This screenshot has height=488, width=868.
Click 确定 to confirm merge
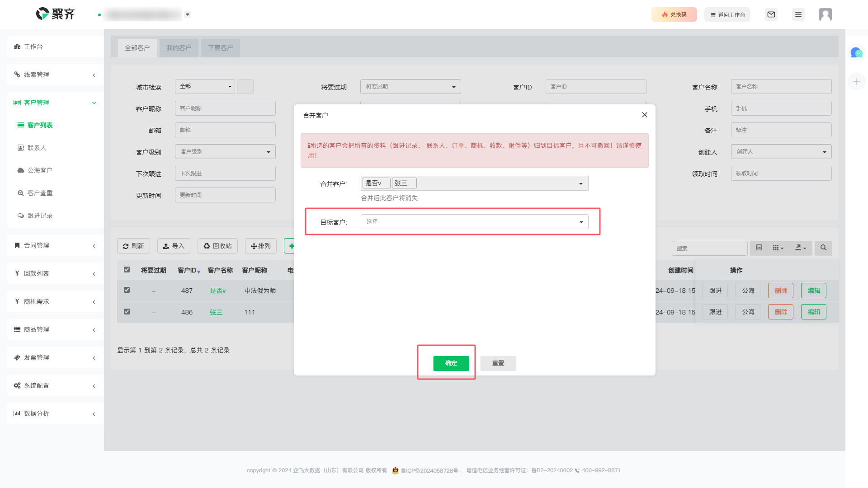pyautogui.click(x=451, y=363)
